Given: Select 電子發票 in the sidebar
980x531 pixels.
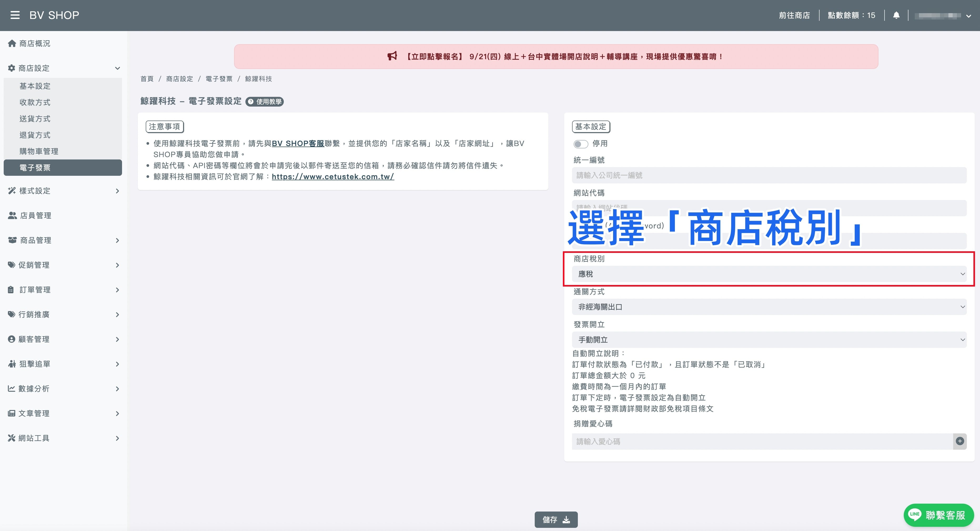Looking at the screenshot, I should 63,168.
